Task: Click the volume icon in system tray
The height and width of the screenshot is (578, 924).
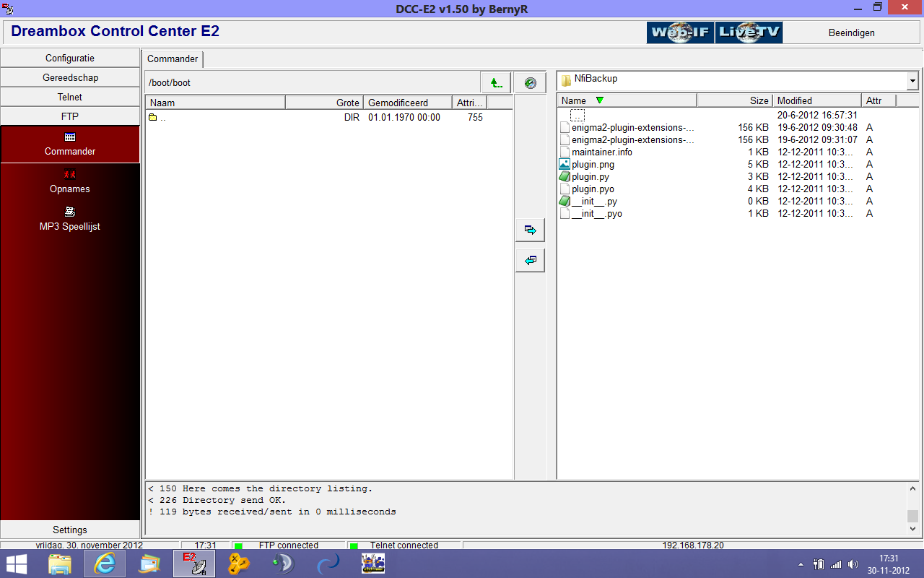Action: (x=853, y=564)
